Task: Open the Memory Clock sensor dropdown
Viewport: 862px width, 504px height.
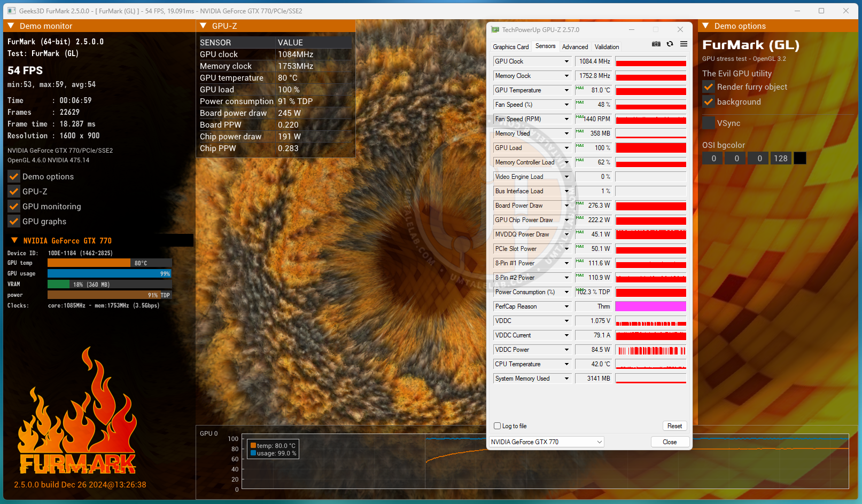Action: click(x=566, y=76)
